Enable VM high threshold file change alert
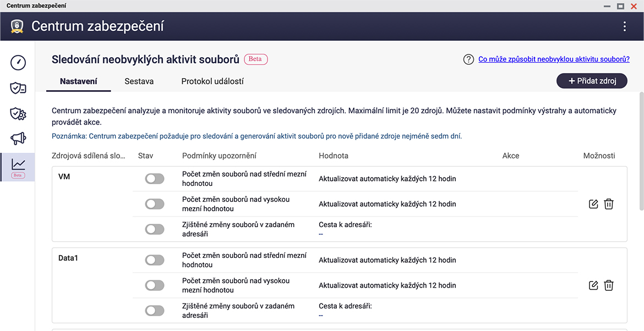The width and height of the screenshot is (644, 331). (155, 204)
